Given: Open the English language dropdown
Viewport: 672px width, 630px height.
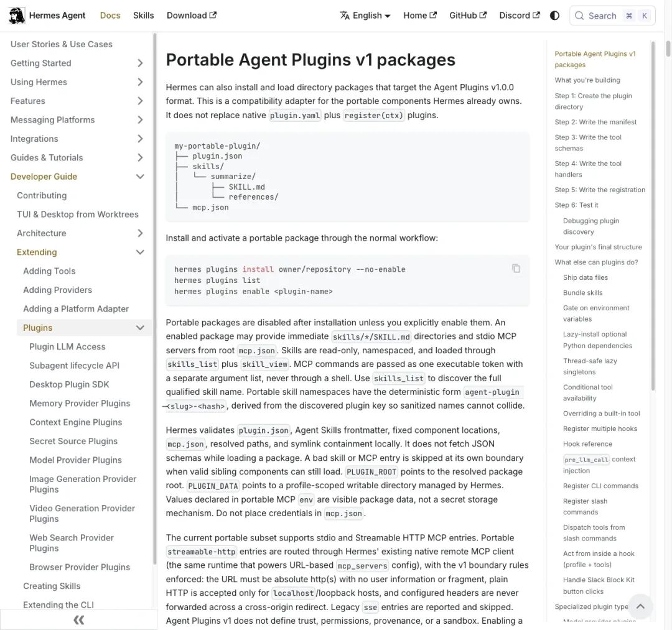Looking at the screenshot, I should (365, 16).
